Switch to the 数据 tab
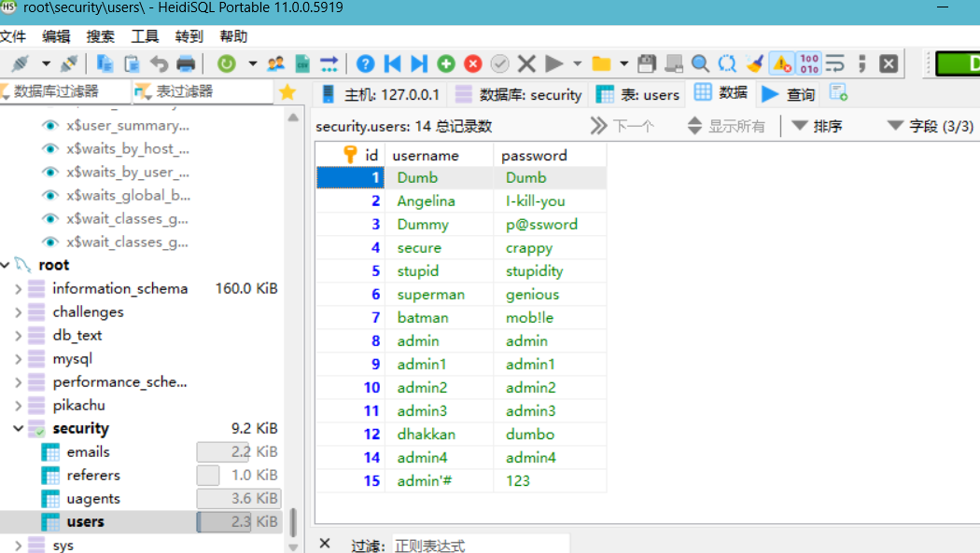 click(x=721, y=93)
